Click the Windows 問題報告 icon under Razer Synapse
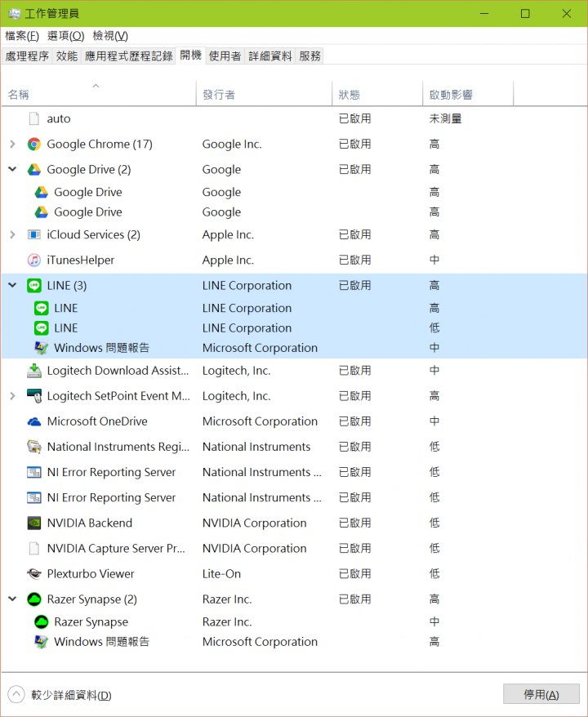The height and width of the screenshot is (717, 588). point(41,642)
